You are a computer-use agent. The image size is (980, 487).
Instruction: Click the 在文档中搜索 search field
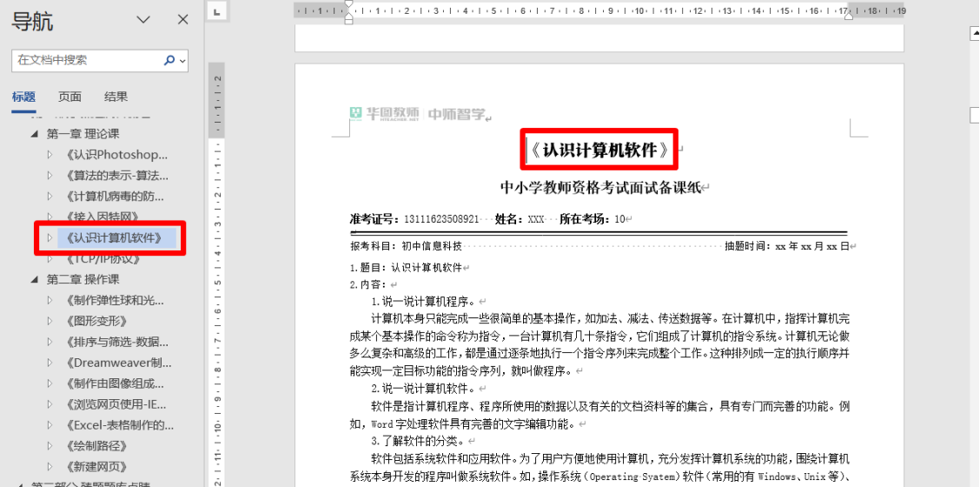tap(87, 61)
